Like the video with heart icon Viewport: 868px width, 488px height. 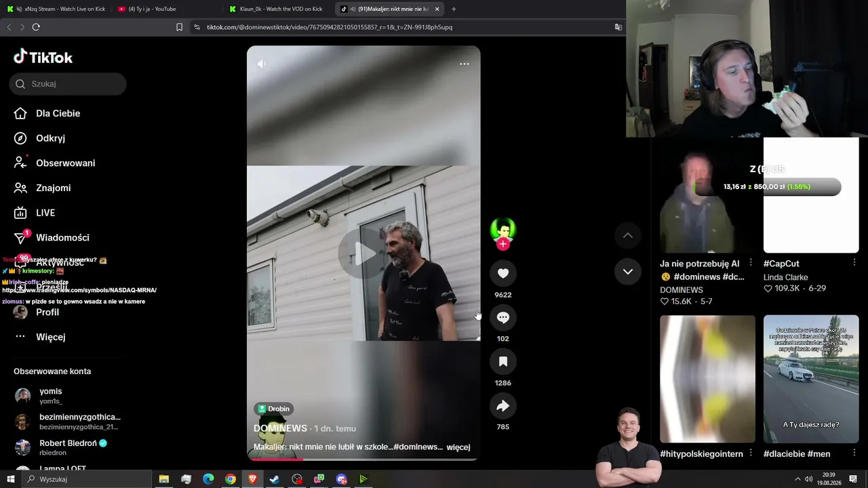503,273
